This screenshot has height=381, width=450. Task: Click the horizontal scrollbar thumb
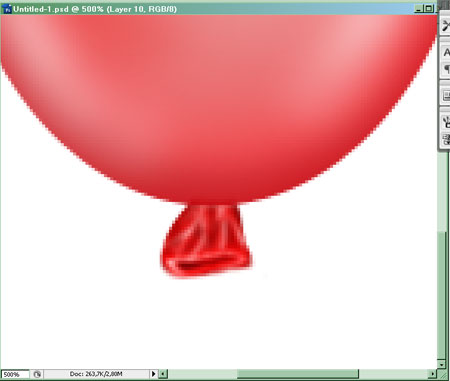coord(298,374)
